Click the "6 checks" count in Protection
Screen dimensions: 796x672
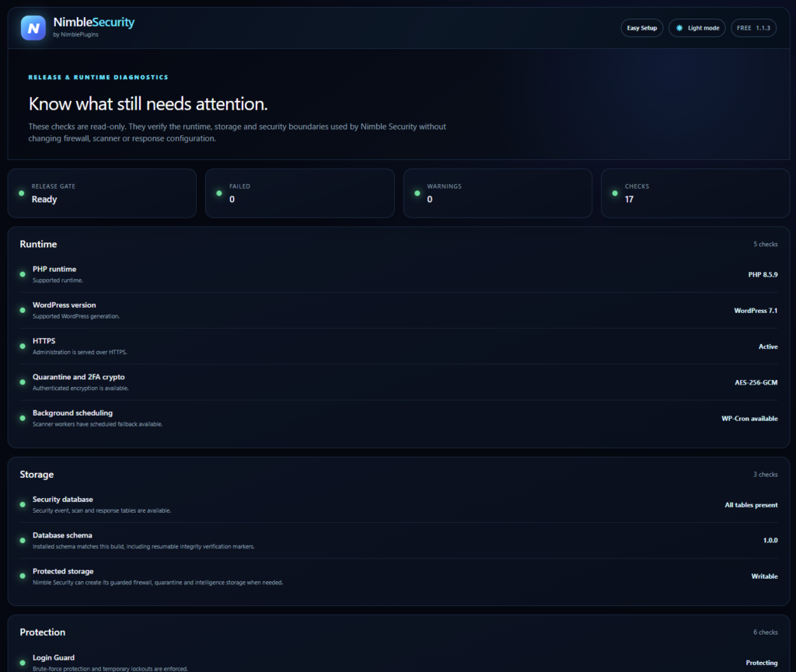[x=765, y=632]
